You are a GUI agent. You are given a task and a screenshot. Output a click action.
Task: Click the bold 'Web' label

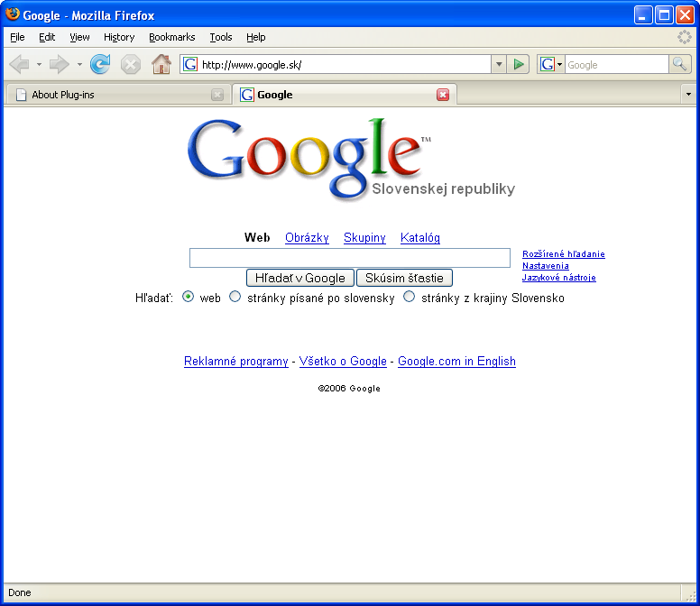pos(257,237)
